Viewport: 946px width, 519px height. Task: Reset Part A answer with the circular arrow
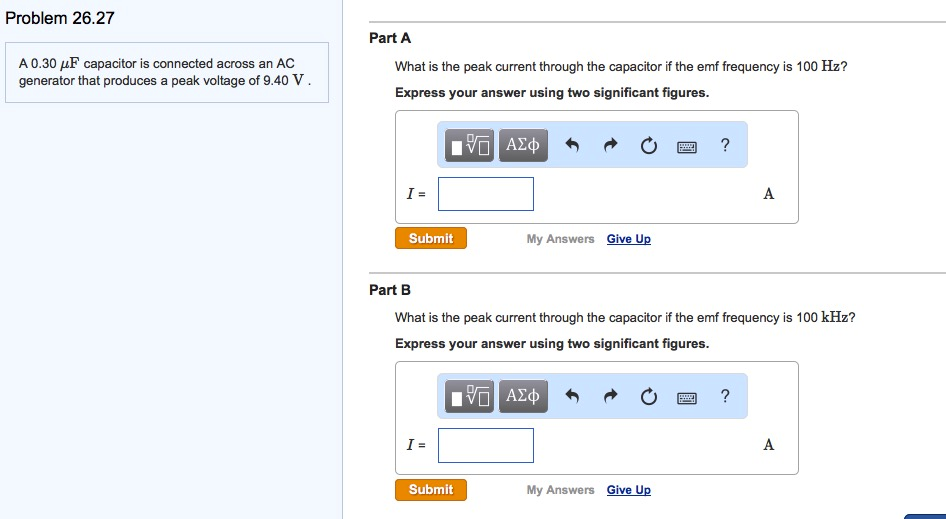(648, 147)
